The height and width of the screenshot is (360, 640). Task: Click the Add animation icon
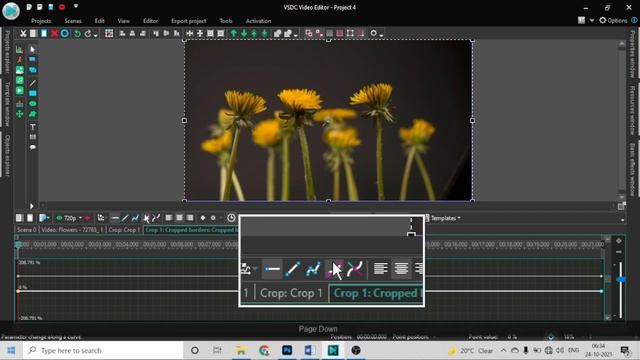tap(19, 60)
